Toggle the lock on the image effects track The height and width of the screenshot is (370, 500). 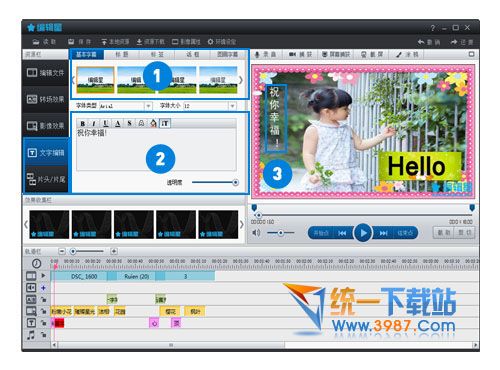(x=44, y=311)
